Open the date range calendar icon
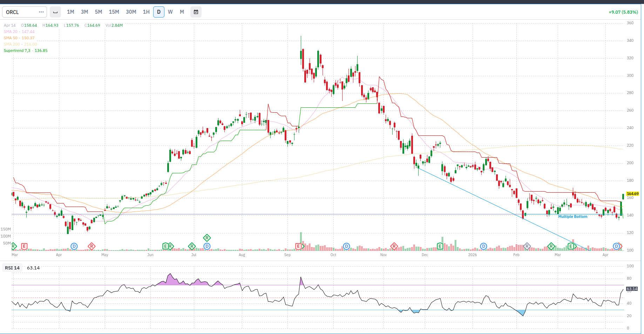The image size is (644, 334). click(196, 12)
